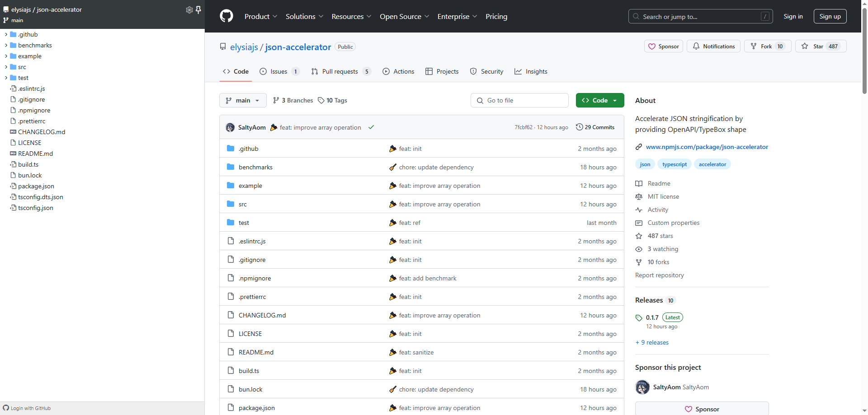Toggle the sidebar pin icon
Viewport: 868px width, 415px height.
click(x=198, y=10)
